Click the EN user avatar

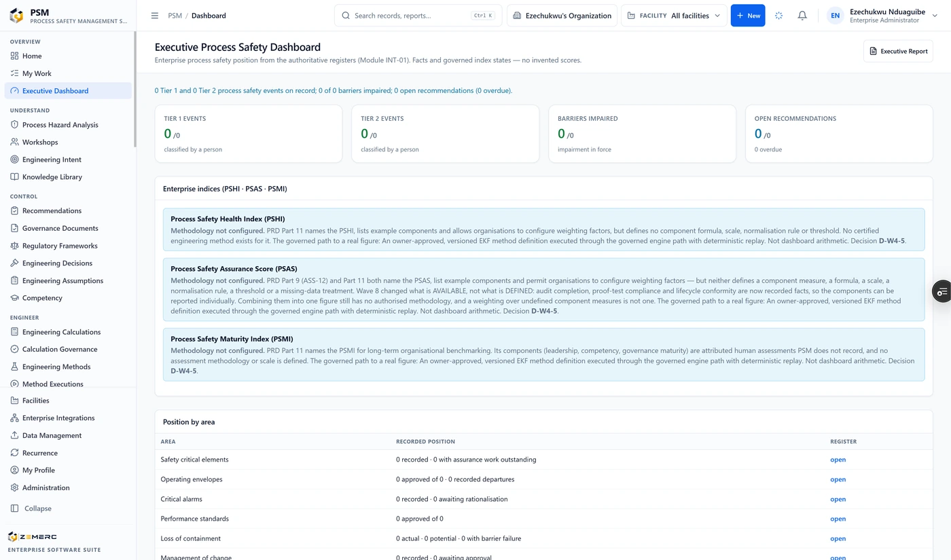click(x=836, y=16)
